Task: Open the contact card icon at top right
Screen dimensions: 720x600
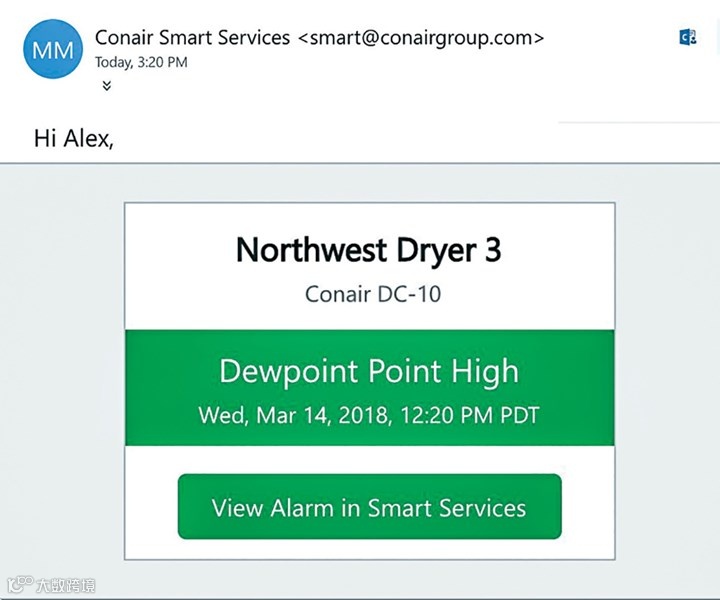Action: click(687, 38)
